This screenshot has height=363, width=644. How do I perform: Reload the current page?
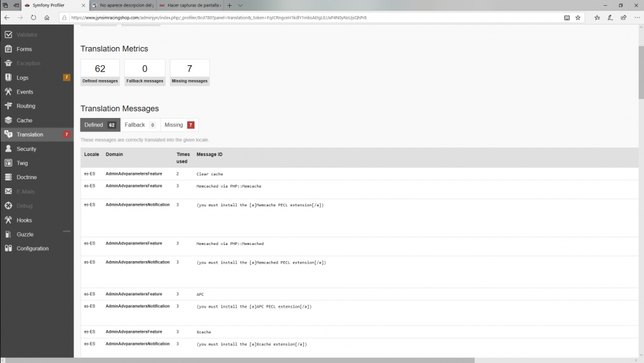33,17
